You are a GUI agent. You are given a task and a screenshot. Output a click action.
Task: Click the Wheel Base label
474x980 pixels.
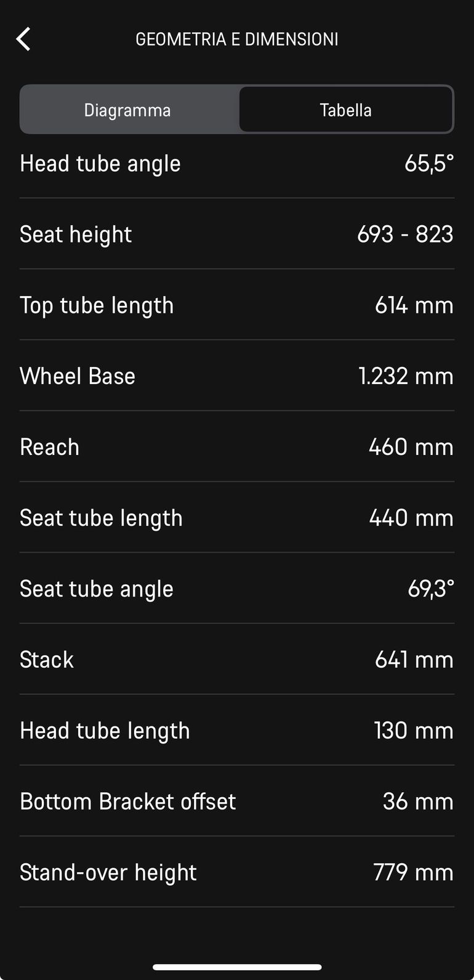point(78,376)
